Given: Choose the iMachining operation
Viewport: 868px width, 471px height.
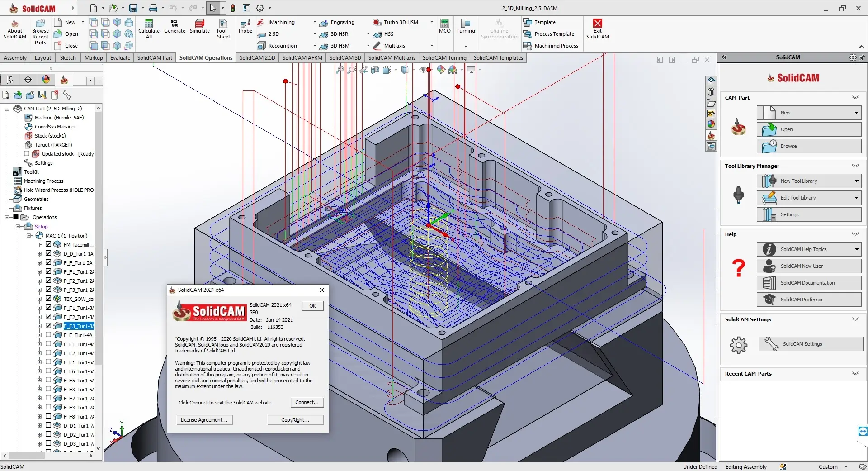Looking at the screenshot, I should (276, 22).
